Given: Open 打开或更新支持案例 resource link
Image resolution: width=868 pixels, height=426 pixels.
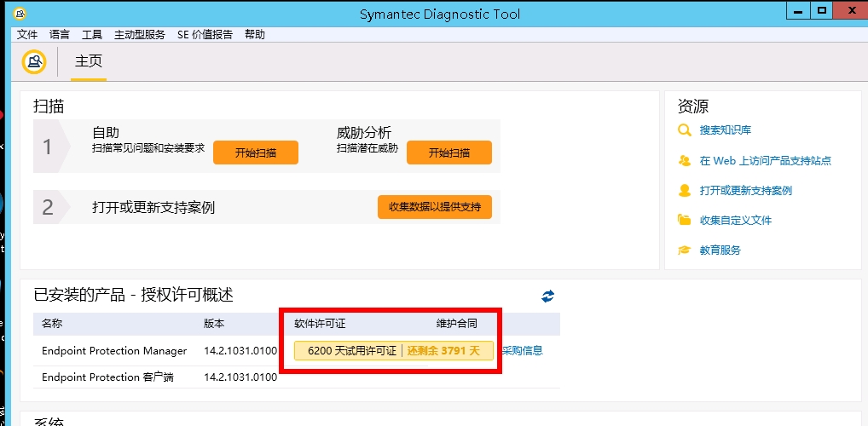Looking at the screenshot, I should click(x=746, y=190).
